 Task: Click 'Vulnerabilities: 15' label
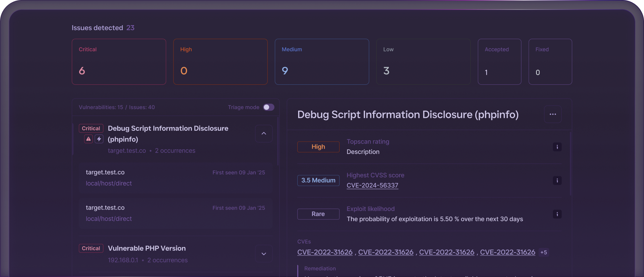click(x=101, y=107)
